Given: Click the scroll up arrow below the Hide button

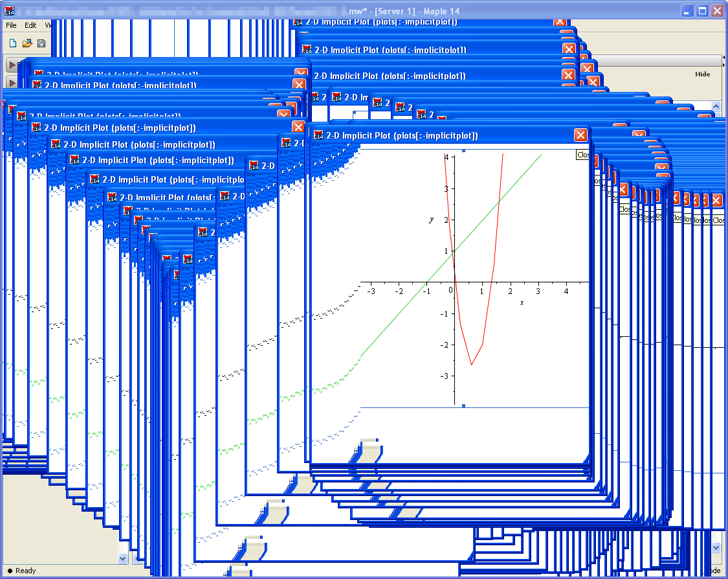Looking at the screenshot, I should point(715,106).
